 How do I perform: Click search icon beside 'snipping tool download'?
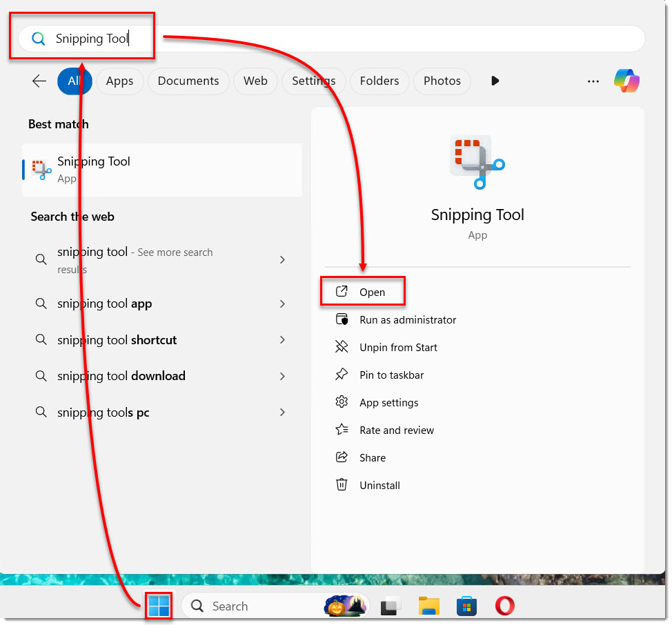point(41,376)
